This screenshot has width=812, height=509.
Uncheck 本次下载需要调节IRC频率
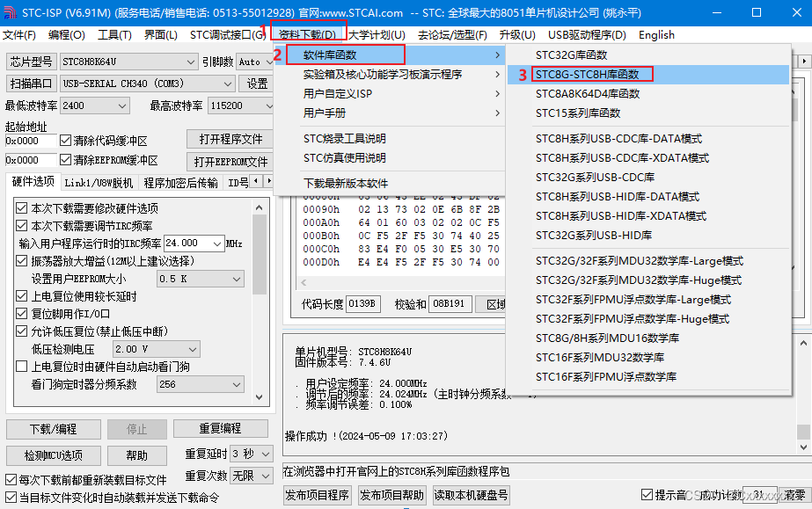click(22, 226)
